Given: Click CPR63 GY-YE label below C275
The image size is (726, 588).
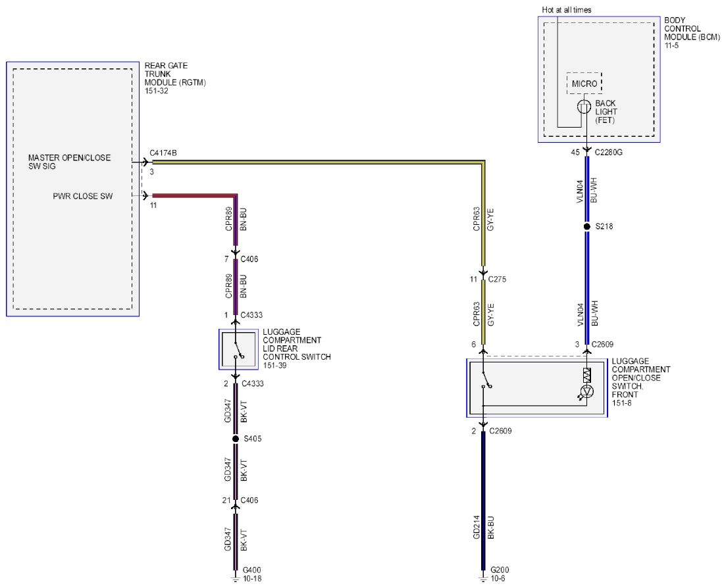Looking at the screenshot, I should tap(483, 314).
